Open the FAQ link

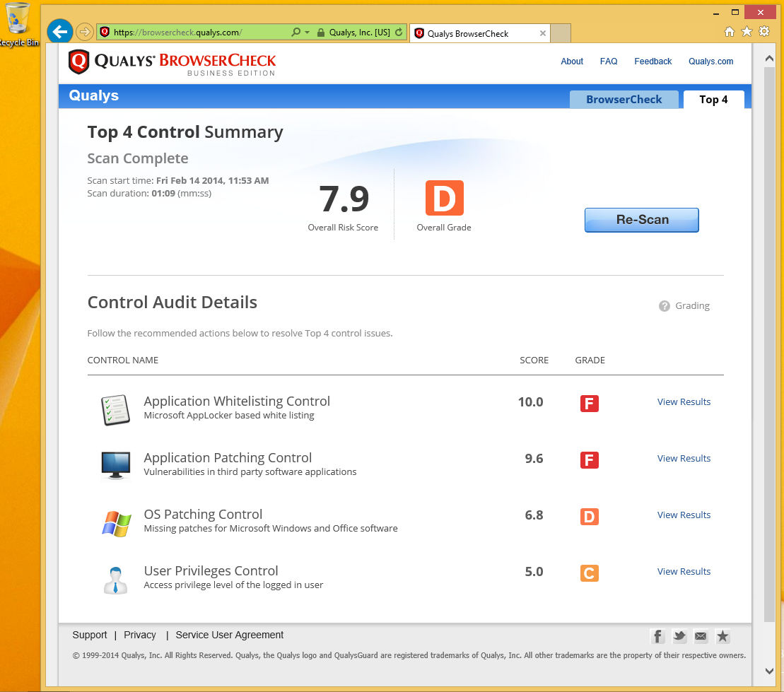pos(609,61)
